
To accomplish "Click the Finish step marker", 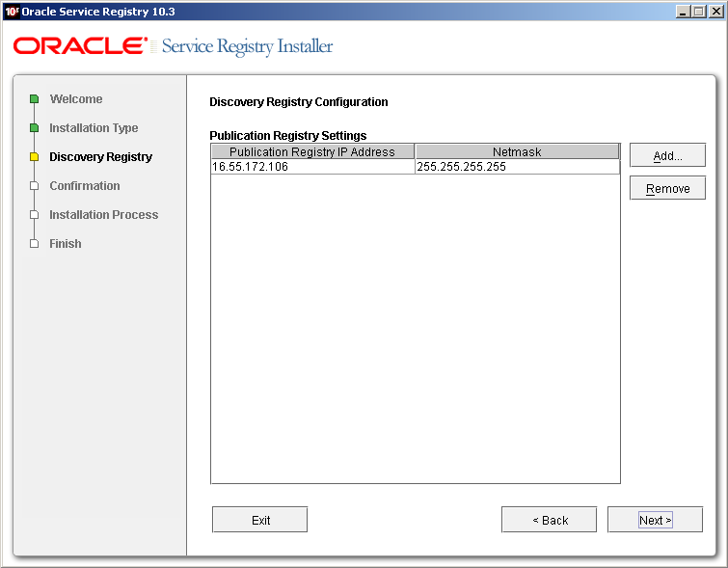I will pos(34,244).
